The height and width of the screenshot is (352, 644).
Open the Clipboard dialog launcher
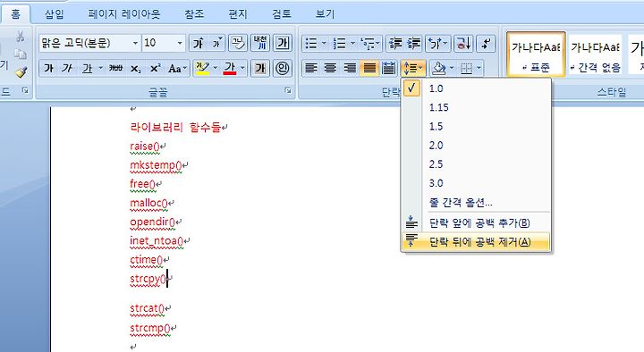point(25,90)
